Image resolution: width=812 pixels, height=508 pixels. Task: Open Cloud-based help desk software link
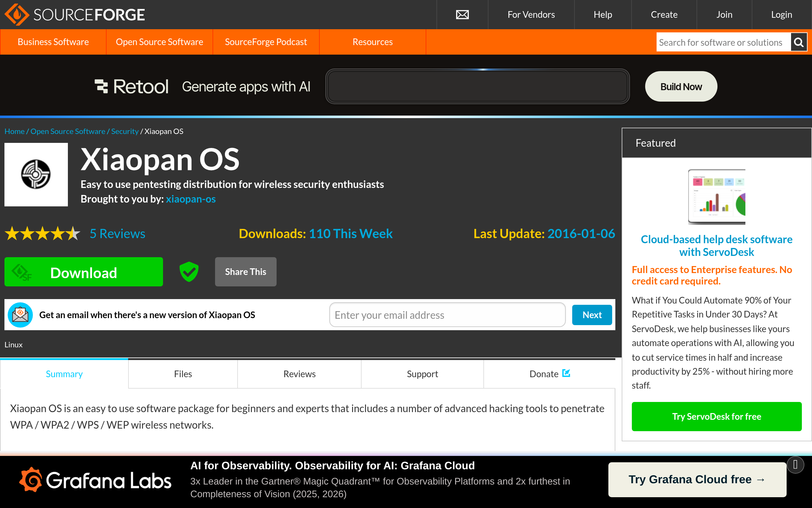click(x=717, y=246)
